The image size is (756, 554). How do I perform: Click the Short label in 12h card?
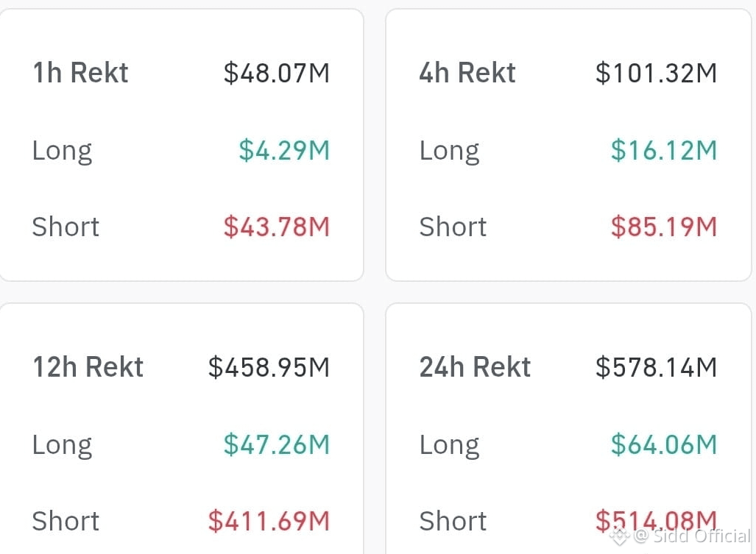tap(66, 521)
